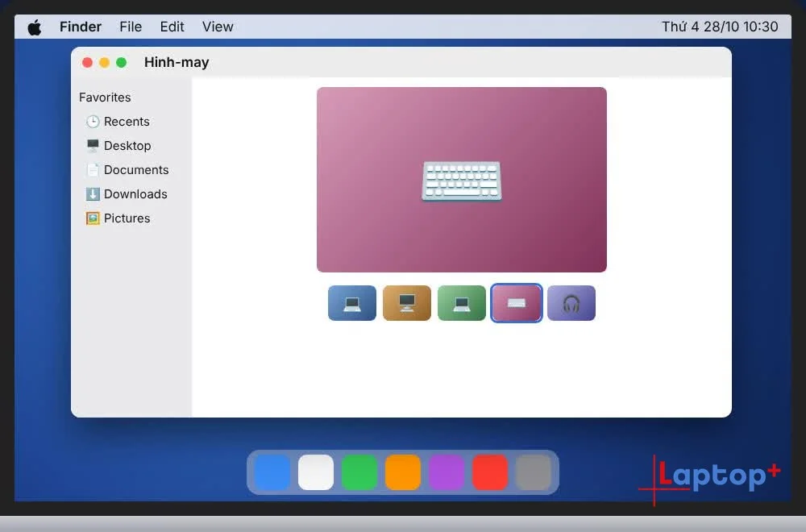806x532 pixels.
Task: Select the purple headphones thumbnail
Action: pyautogui.click(x=571, y=303)
